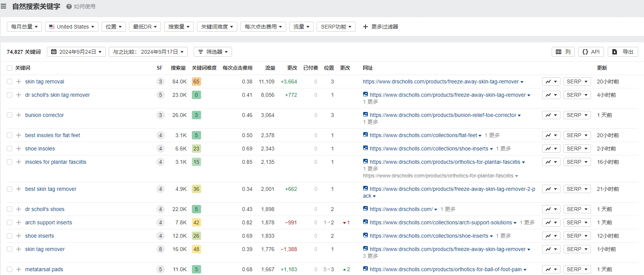
Task: Check the insoles for plantar fasciitis row
Action: [x=10, y=162]
